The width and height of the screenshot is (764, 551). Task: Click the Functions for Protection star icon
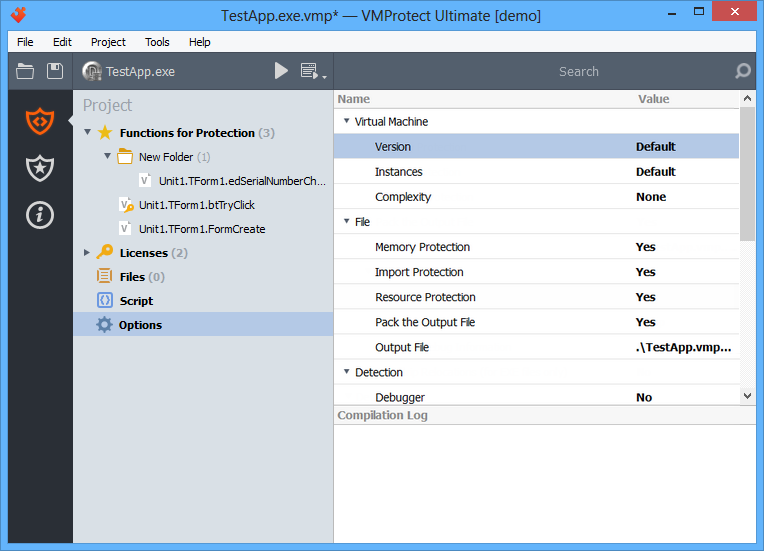[105, 133]
